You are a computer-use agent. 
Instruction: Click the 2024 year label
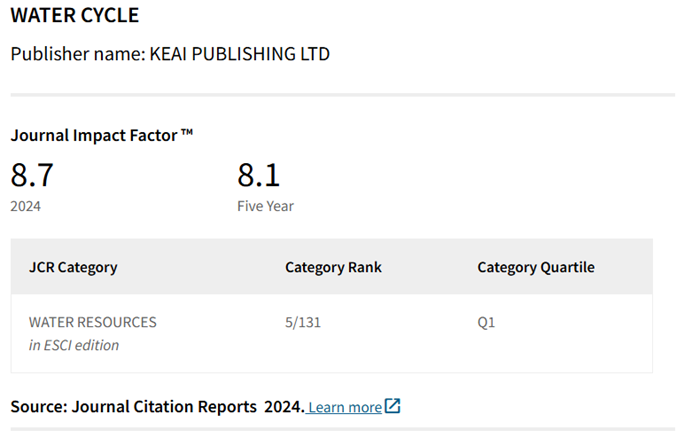26,206
